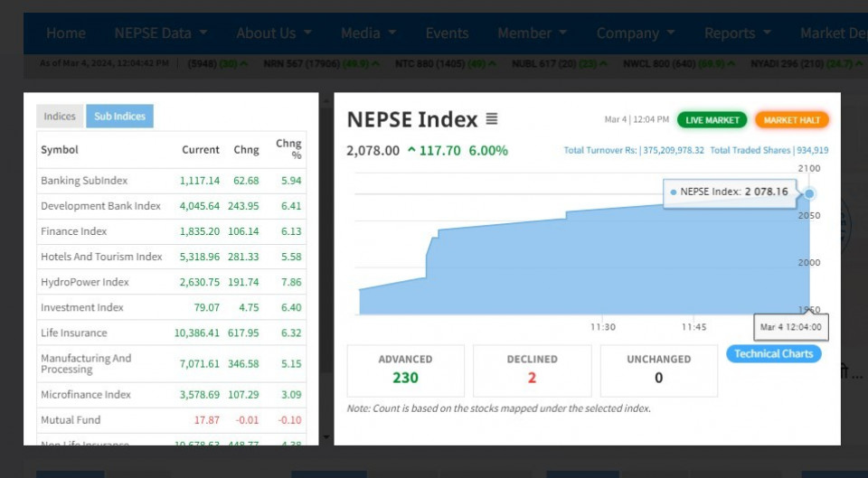Click the MARKET HALT button
The height and width of the screenshot is (478, 868).
(792, 120)
